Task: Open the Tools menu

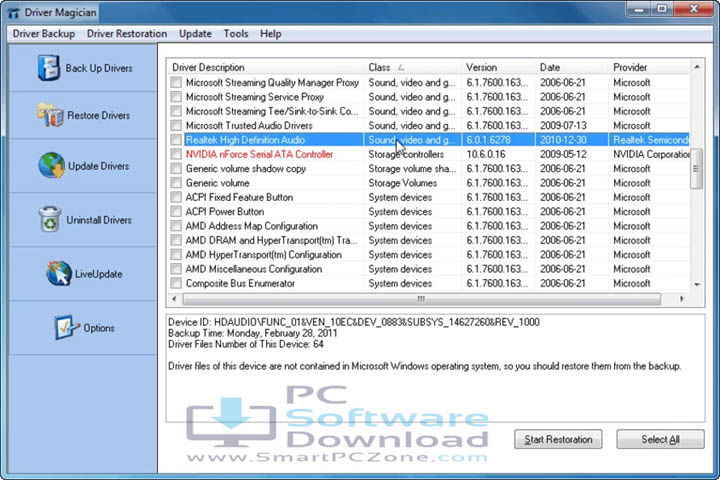Action: pyautogui.click(x=236, y=34)
